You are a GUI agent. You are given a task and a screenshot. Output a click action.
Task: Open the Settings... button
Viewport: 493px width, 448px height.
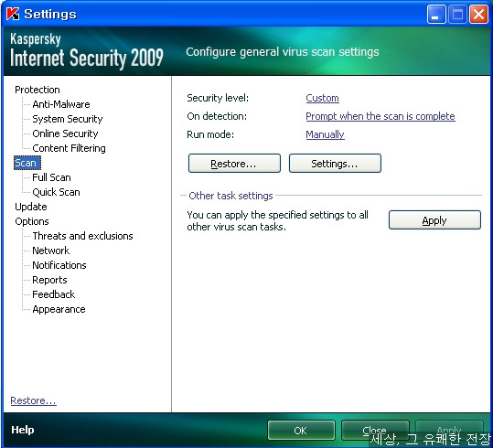coord(335,164)
